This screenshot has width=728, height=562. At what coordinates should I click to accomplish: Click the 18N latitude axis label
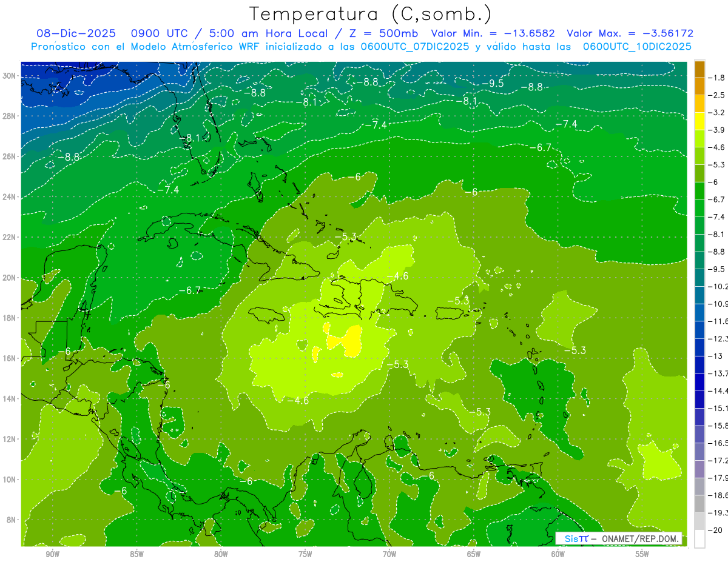[x=10, y=318]
